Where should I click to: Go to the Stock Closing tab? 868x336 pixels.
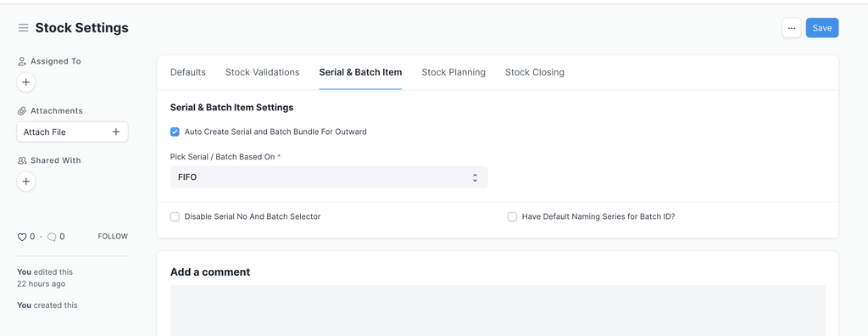coord(535,72)
